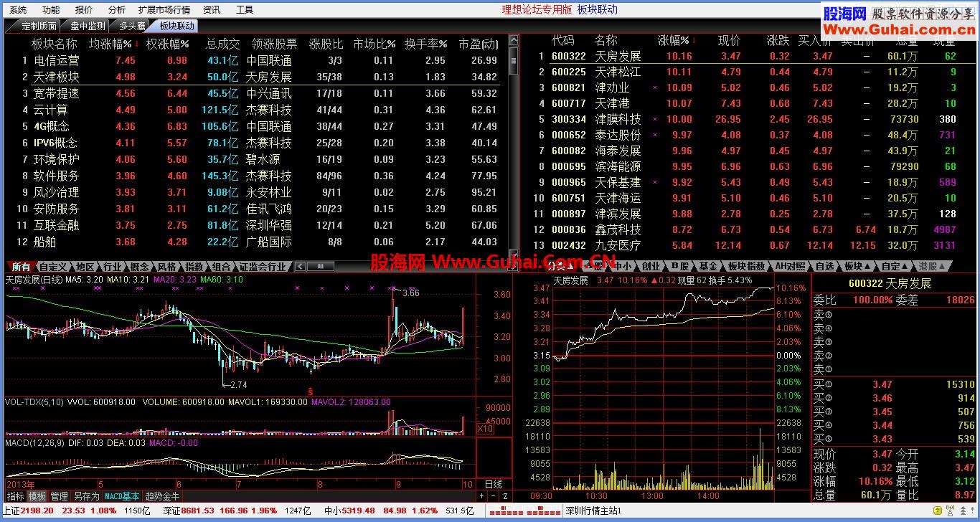Screen dimensions: 980x522
Task: Switch stock list to AH对照 tab
Action: (x=790, y=266)
